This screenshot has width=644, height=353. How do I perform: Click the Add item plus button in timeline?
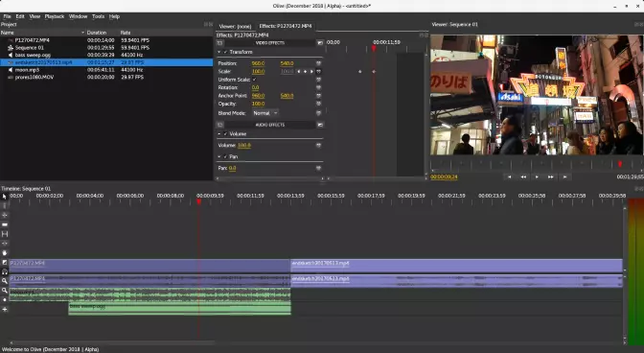[x=5, y=310]
